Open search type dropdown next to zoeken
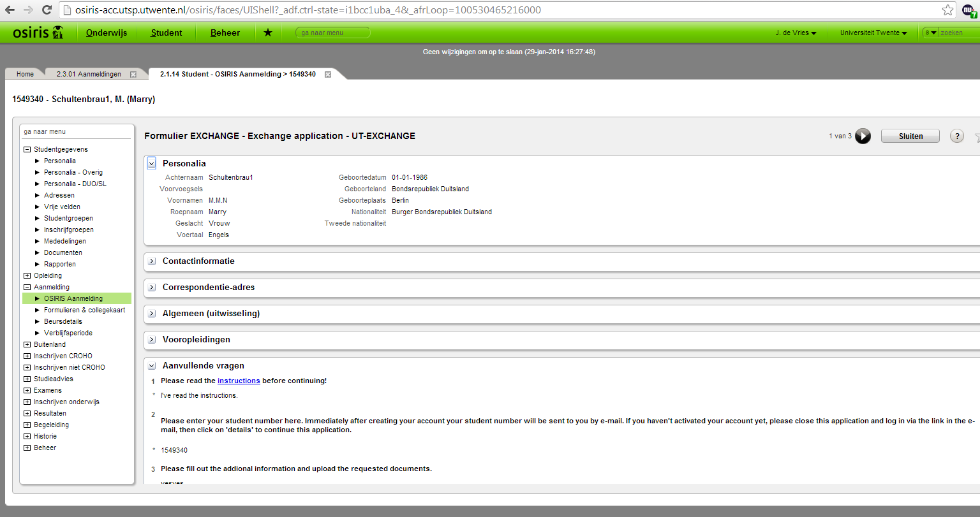This screenshot has width=980, height=517. (x=931, y=33)
